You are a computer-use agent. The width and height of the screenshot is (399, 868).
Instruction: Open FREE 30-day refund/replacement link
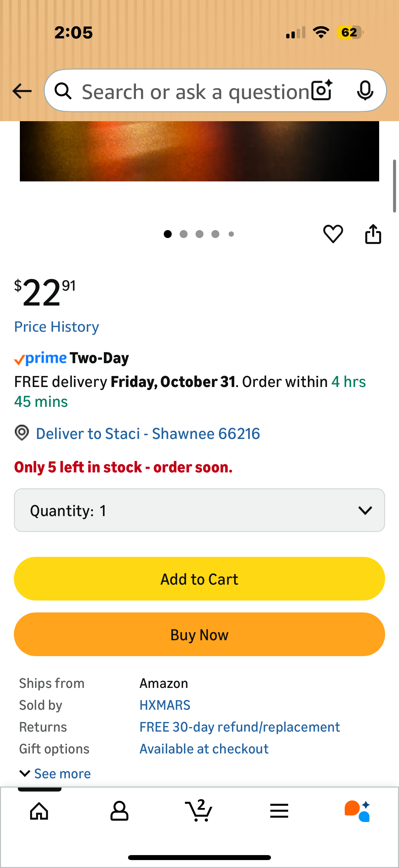click(240, 727)
